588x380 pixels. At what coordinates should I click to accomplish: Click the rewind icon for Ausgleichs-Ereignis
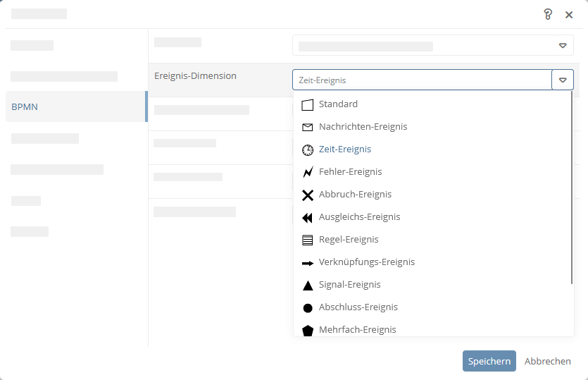tap(307, 217)
